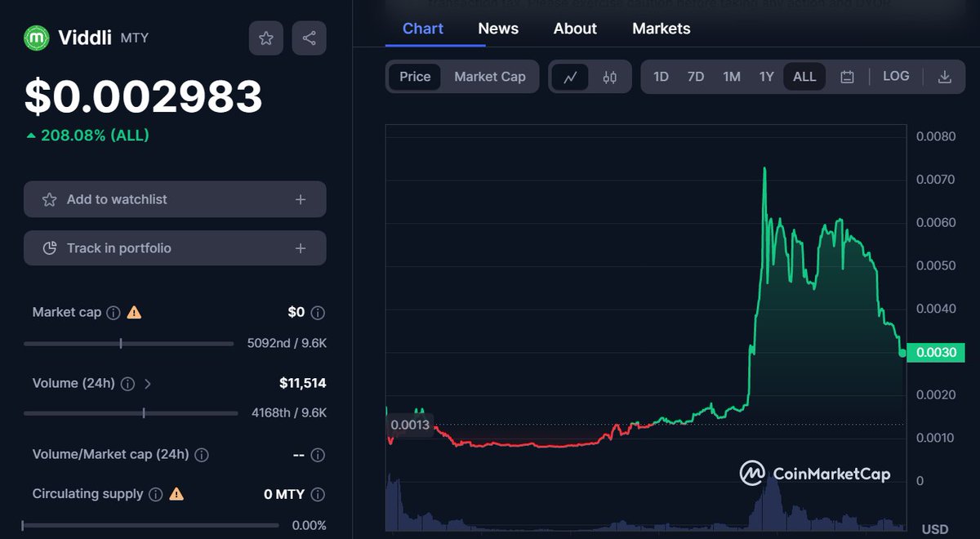This screenshot has height=539, width=980.
Task: Click the circulating supply progress bar
Action: 151,525
